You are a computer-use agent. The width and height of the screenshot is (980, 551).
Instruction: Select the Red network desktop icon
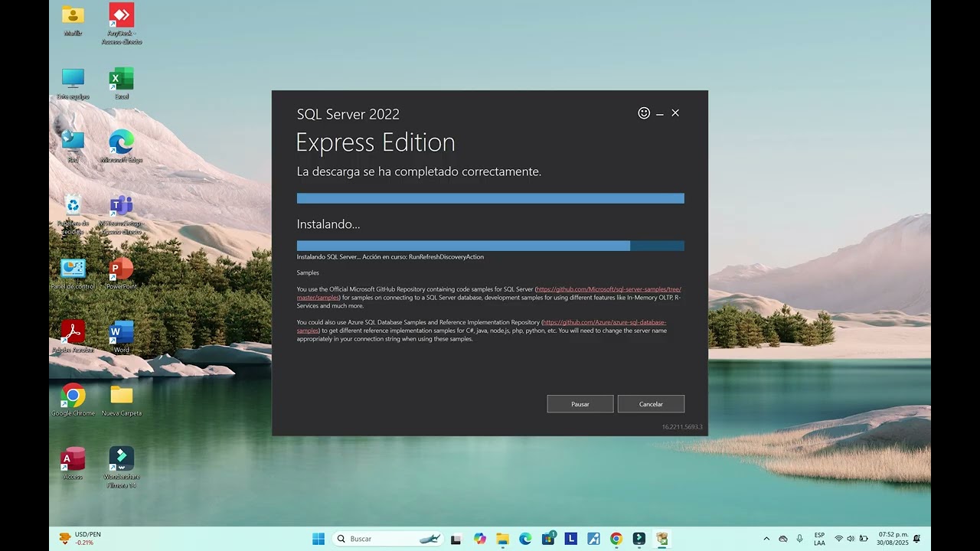coord(73,147)
